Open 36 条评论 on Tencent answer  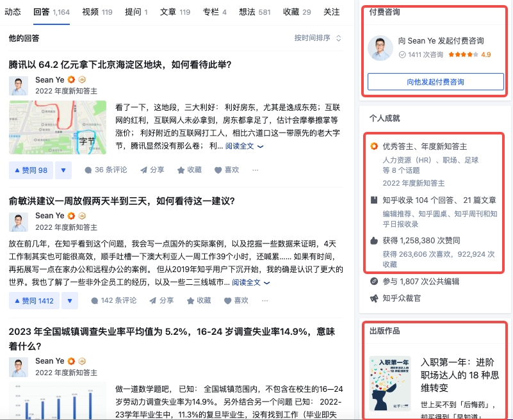point(106,170)
